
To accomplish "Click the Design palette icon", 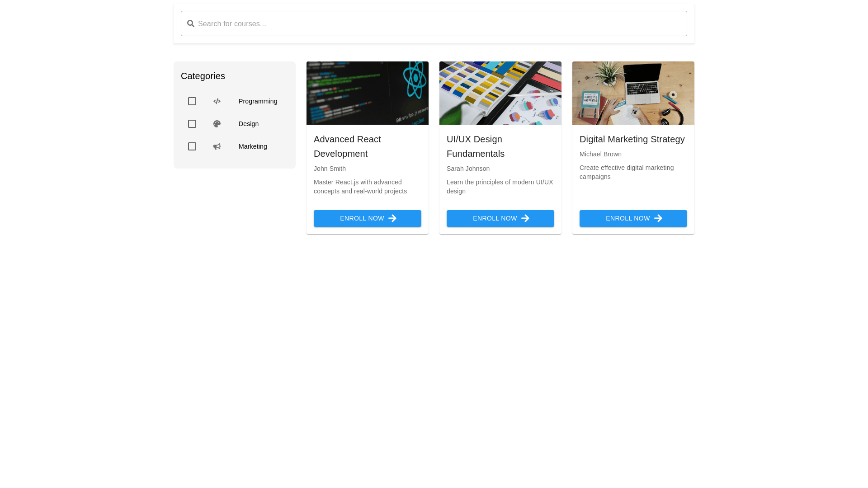I will coord(217,124).
